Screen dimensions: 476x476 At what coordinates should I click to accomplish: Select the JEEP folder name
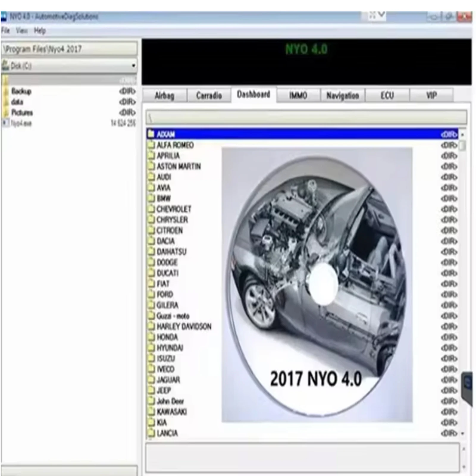tap(164, 390)
